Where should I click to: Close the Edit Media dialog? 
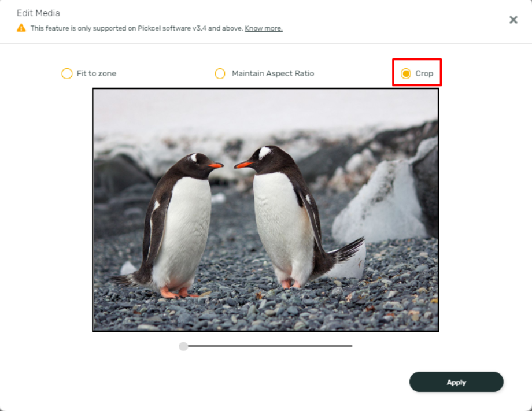tap(513, 20)
